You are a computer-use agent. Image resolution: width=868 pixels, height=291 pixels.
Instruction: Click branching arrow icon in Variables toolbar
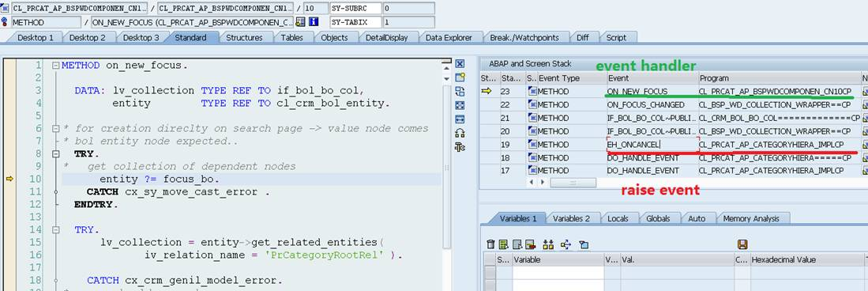(x=566, y=244)
